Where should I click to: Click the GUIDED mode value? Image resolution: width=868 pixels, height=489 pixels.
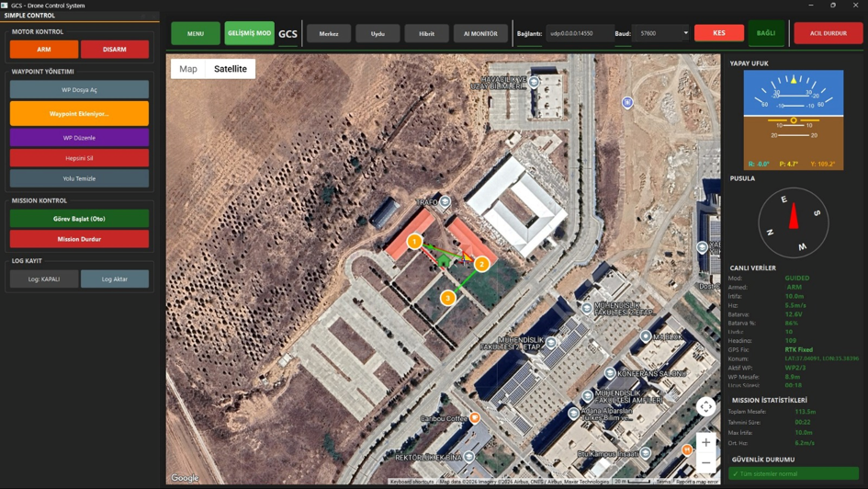point(797,278)
